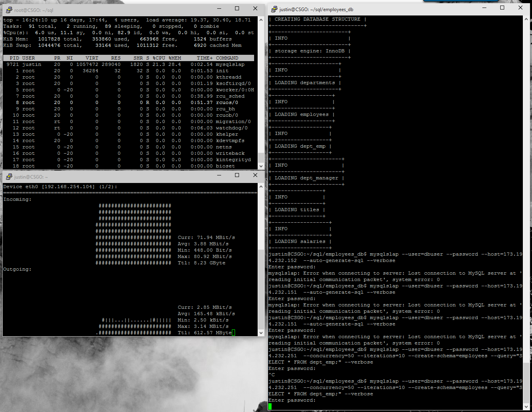
Task: Click scroll-up arrow in employees_db terminal
Action: coord(526,19)
